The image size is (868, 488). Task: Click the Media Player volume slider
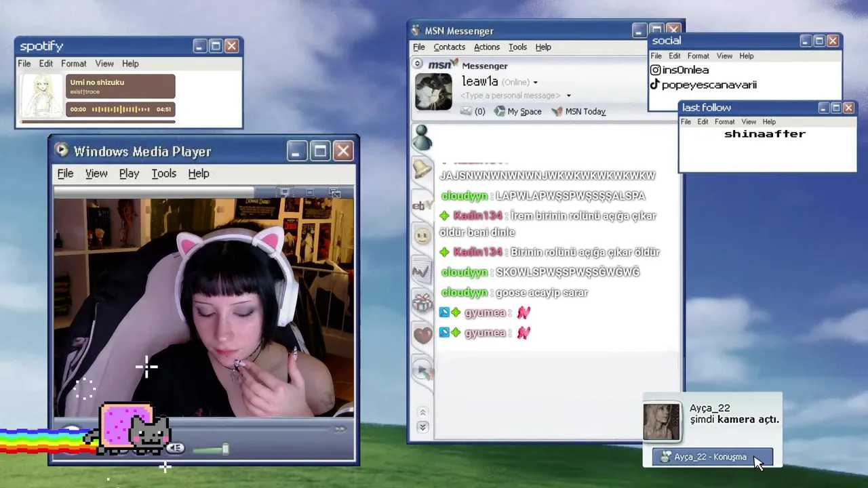click(x=211, y=449)
